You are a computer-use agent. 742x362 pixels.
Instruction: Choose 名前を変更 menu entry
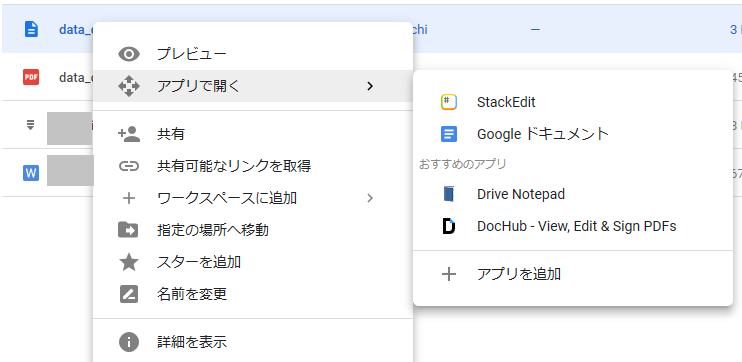point(253,294)
